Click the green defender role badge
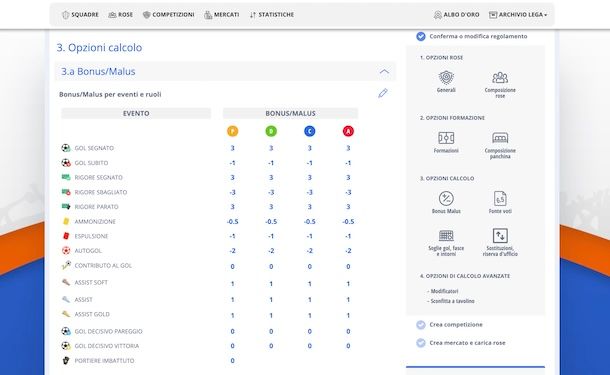 pyautogui.click(x=271, y=131)
